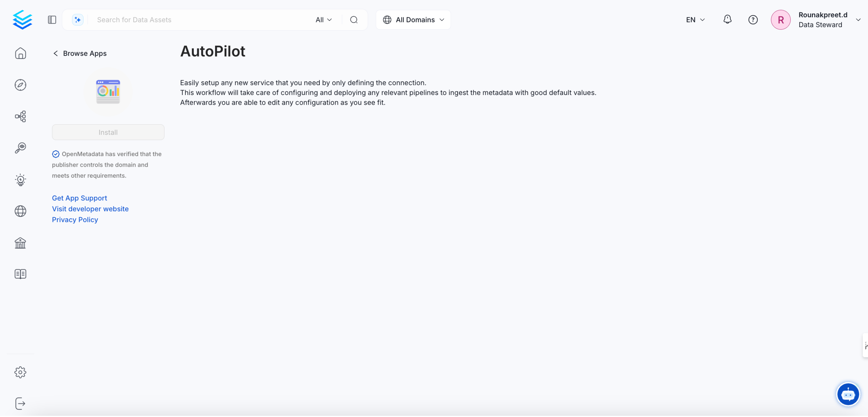Viewport: 868px width, 417px height.
Task: Select the Explore compass icon
Action: (x=20, y=85)
